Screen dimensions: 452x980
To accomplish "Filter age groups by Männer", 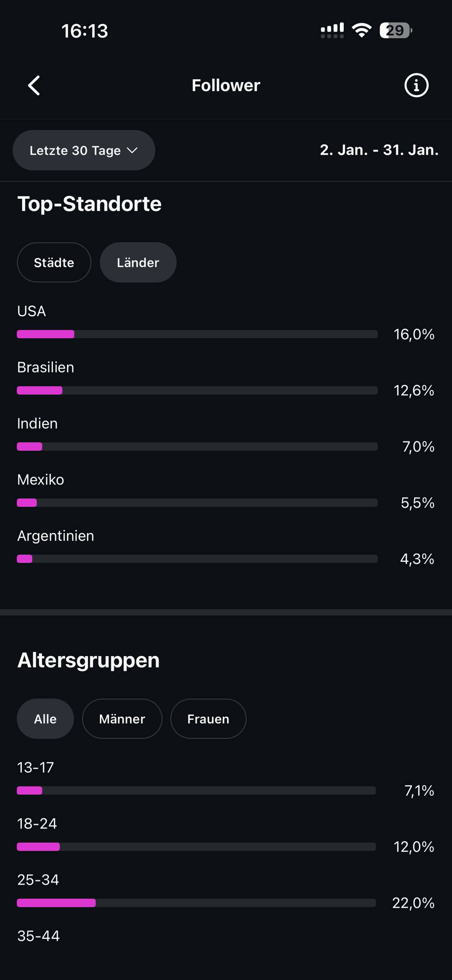I will pos(122,719).
